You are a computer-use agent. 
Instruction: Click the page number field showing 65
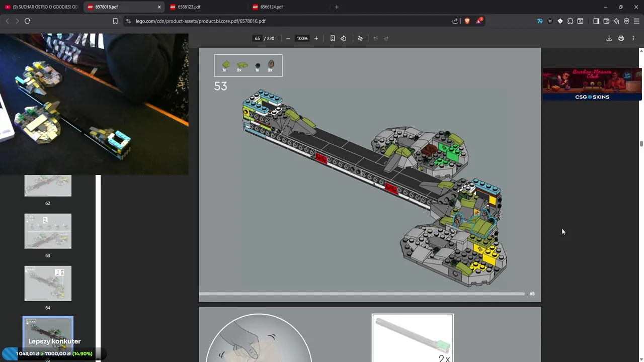[257, 38]
